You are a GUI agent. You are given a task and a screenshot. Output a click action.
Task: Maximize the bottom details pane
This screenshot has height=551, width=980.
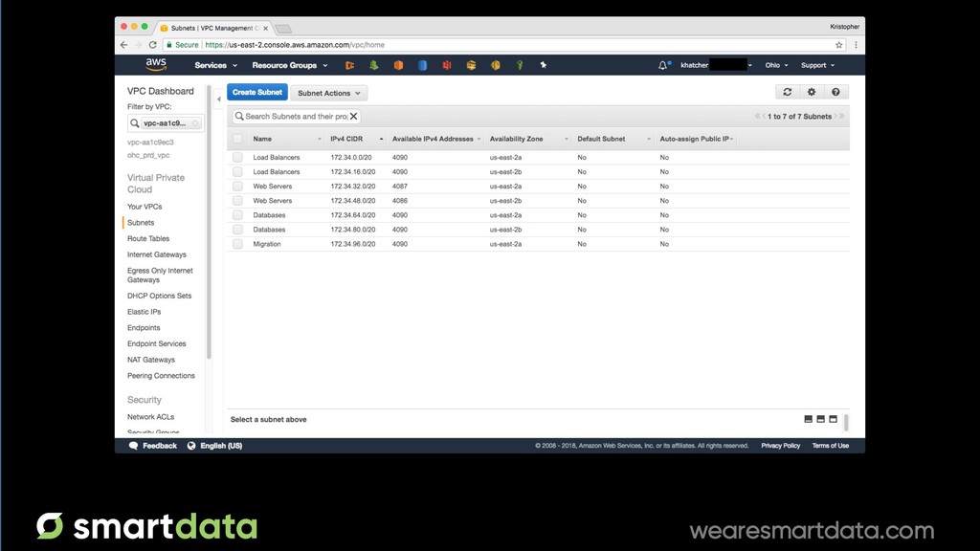click(834, 419)
